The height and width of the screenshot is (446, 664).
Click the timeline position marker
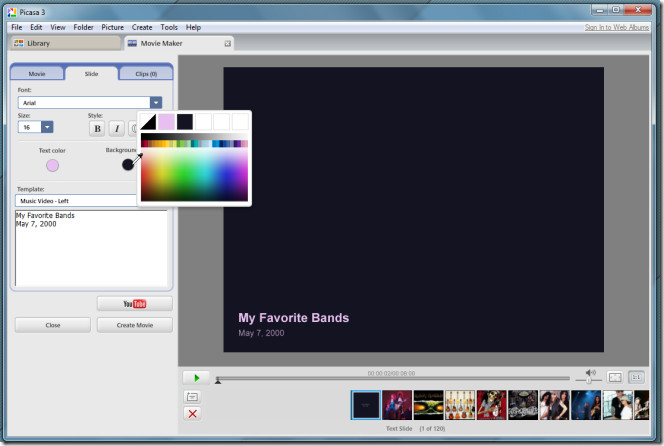(x=218, y=381)
